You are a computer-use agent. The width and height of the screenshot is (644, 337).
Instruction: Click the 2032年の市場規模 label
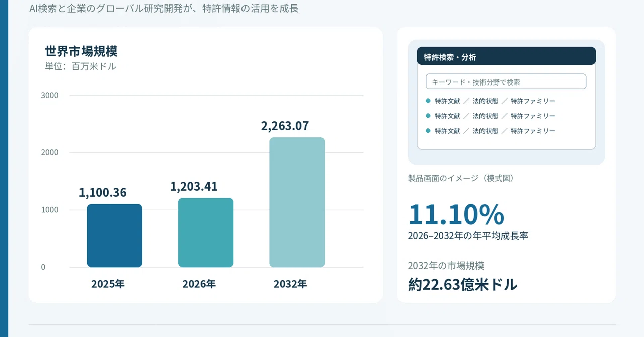[446, 266]
